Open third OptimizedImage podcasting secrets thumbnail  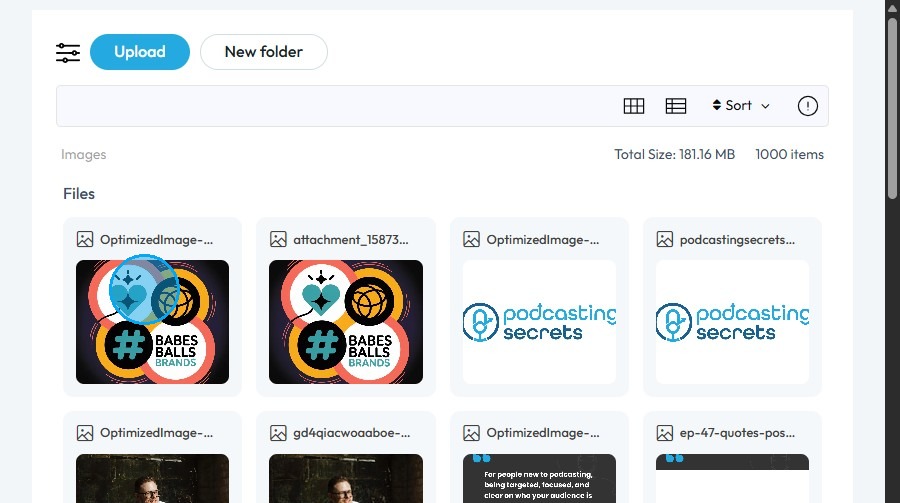[539, 322]
